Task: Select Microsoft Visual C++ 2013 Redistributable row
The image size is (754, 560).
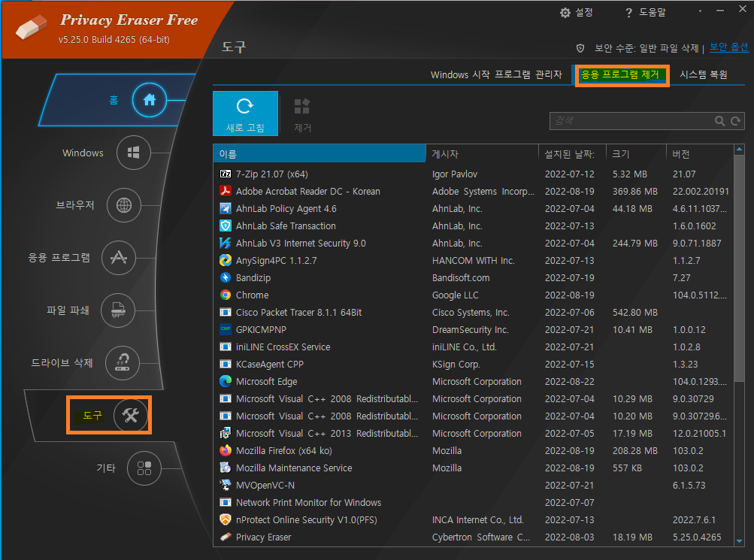Action: click(474, 434)
